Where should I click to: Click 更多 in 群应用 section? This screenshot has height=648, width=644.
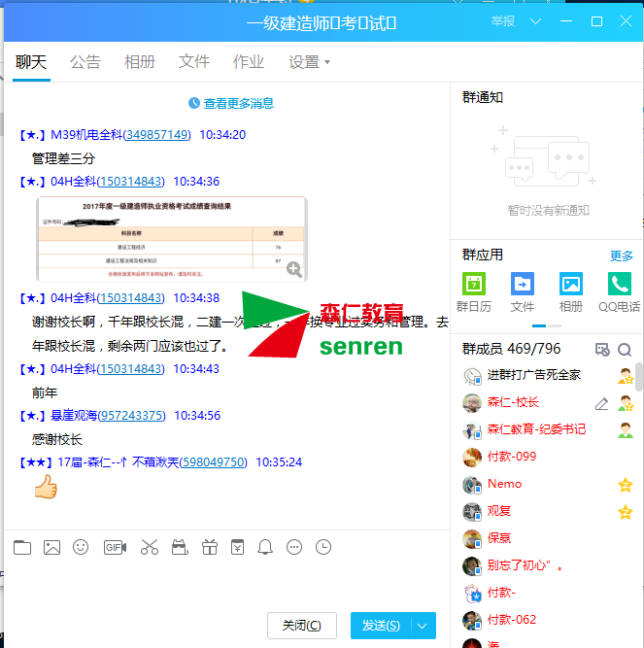622,256
